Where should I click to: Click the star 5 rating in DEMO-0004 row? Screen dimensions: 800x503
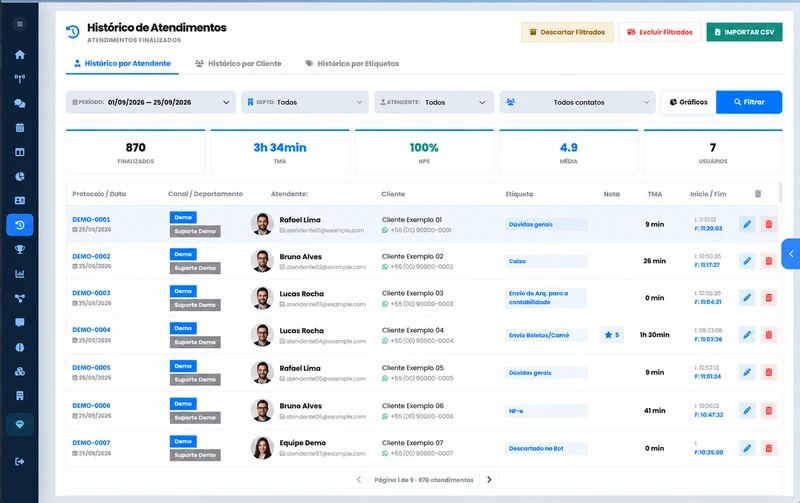[611, 335]
